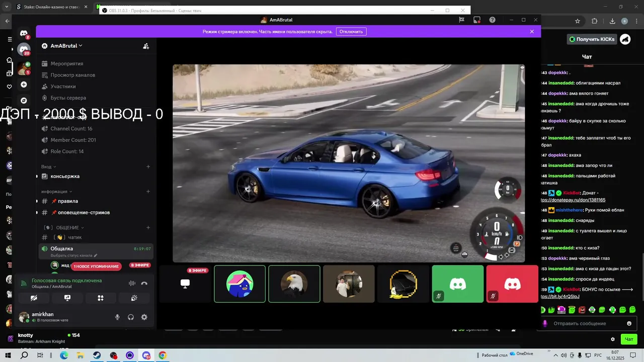Open the server icon with 20 notifications
The width and height of the screenshot is (644, 362).
(24, 49)
